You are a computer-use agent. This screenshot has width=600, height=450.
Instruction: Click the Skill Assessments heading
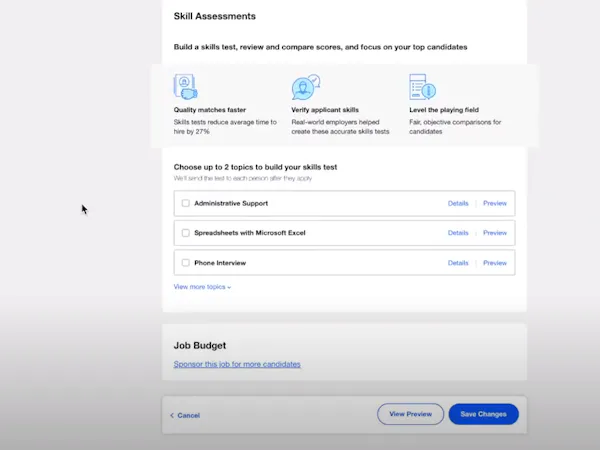(x=215, y=16)
